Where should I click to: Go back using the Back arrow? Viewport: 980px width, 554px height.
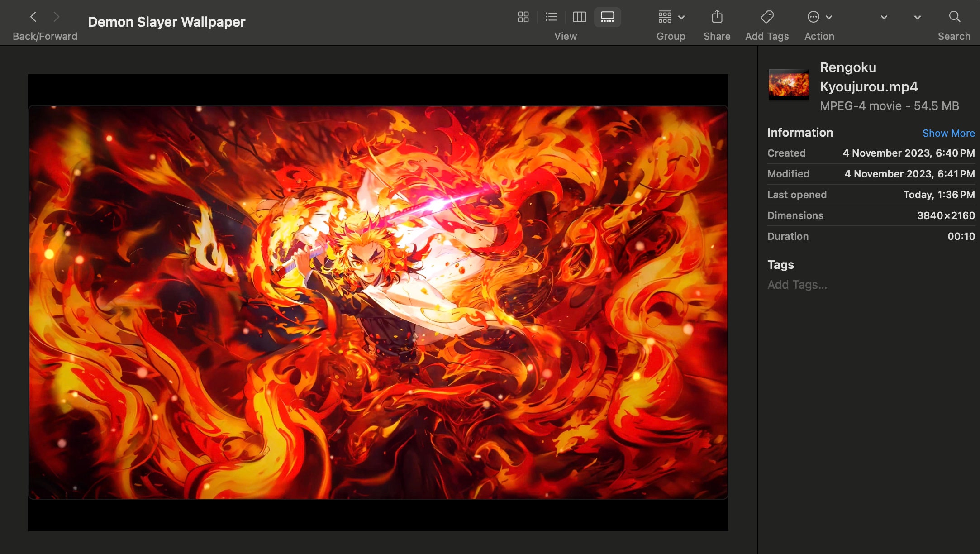tap(33, 17)
